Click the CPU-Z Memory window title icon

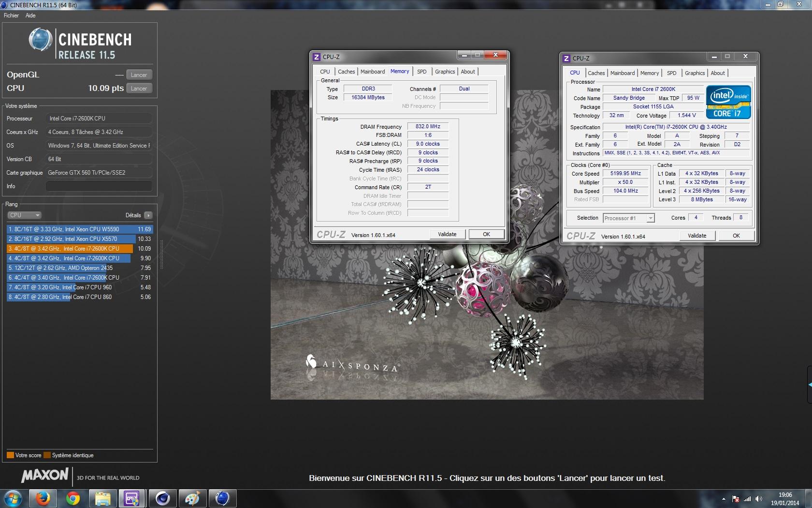[x=317, y=57]
